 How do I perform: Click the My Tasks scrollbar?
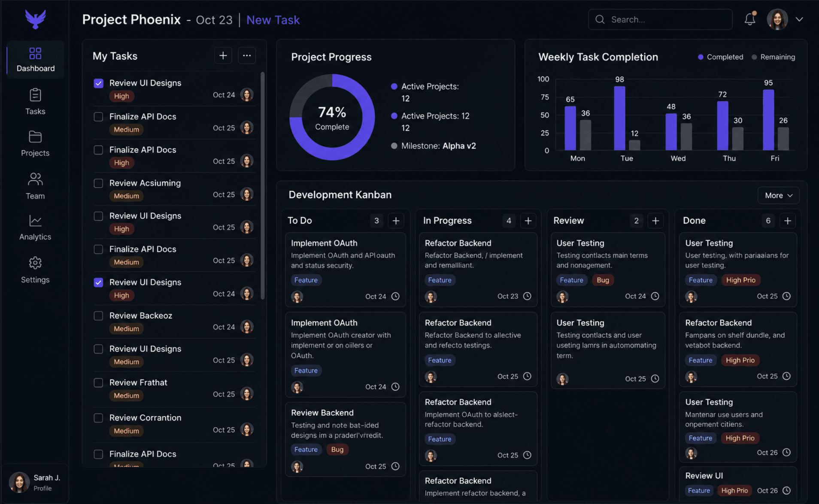263,185
